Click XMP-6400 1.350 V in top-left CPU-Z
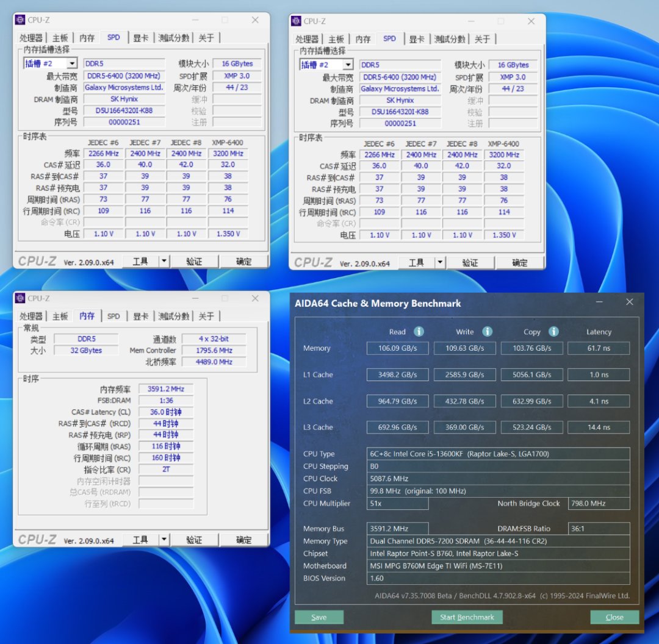Screen dimensions: 659x644 pos(228,234)
